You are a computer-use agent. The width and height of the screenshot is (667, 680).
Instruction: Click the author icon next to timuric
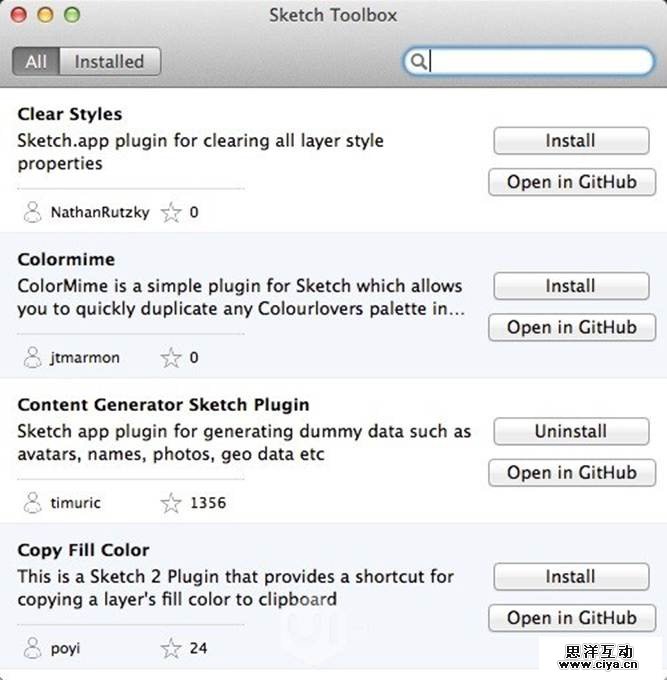tap(32, 503)
